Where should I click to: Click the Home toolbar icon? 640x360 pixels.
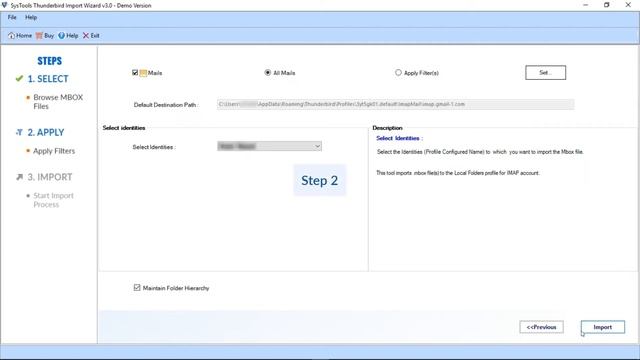coord(11,36)
